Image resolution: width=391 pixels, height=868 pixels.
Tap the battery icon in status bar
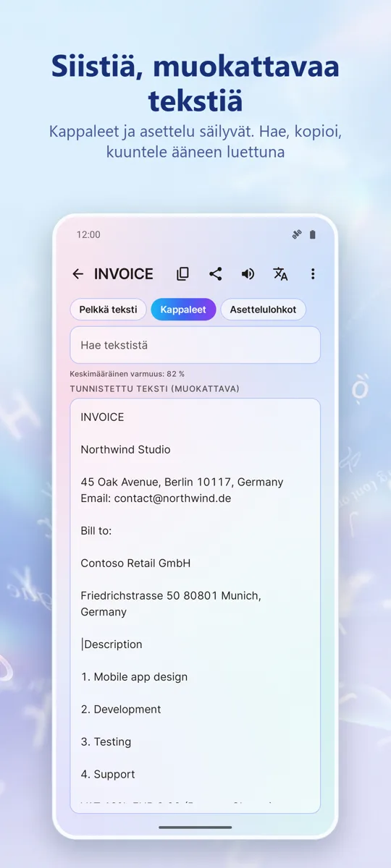click(313, 234)
